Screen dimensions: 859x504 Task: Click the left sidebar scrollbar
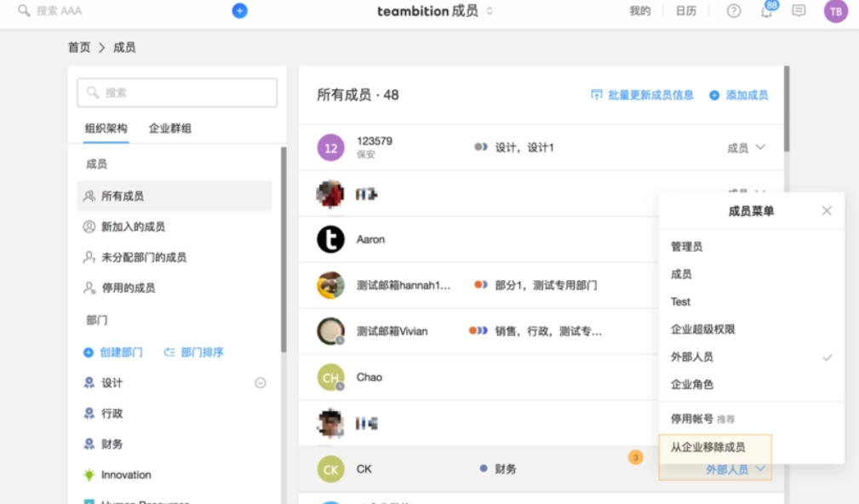[283, 249]
